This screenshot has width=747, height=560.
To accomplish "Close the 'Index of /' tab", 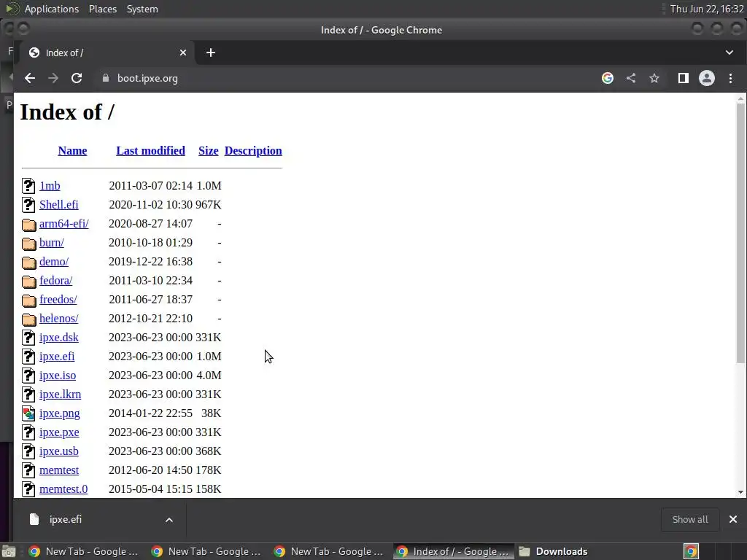I will [183, 52].
